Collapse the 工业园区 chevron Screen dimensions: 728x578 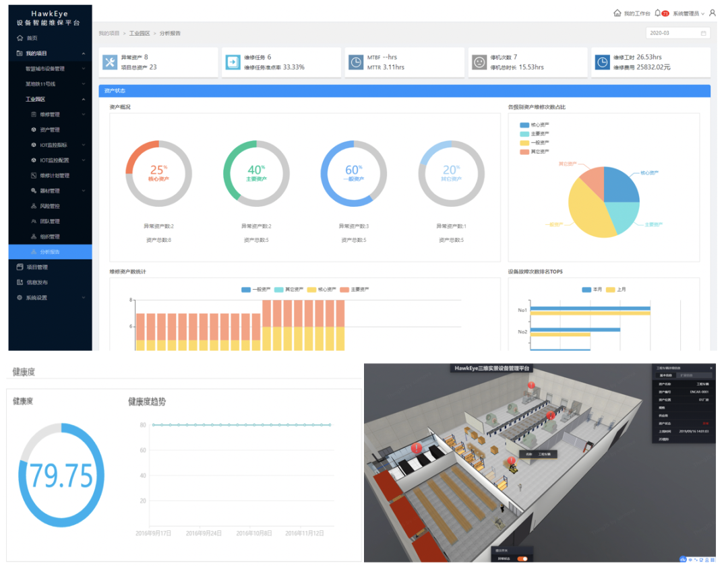84,99
